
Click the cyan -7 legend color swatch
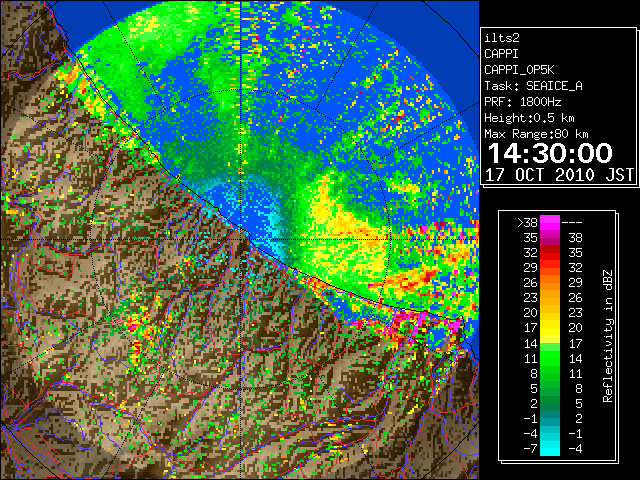click(550, 448)
